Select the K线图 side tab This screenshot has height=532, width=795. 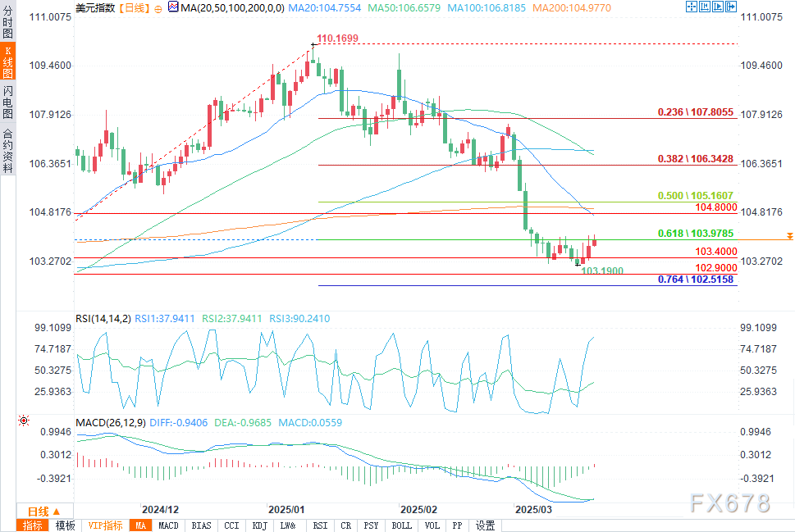pos(7,61)
